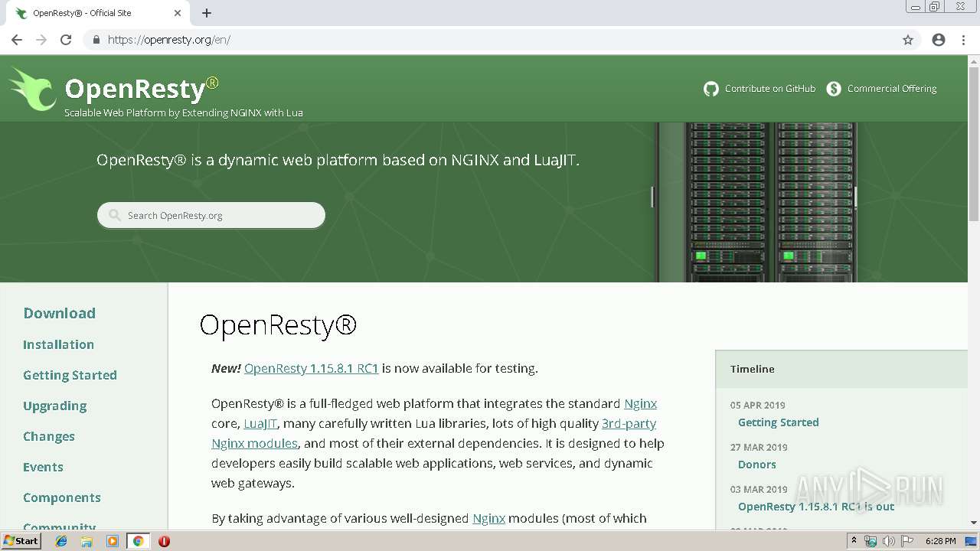Open Components in sidebar
The image size is (980, 551).
(x=61, y=497)
